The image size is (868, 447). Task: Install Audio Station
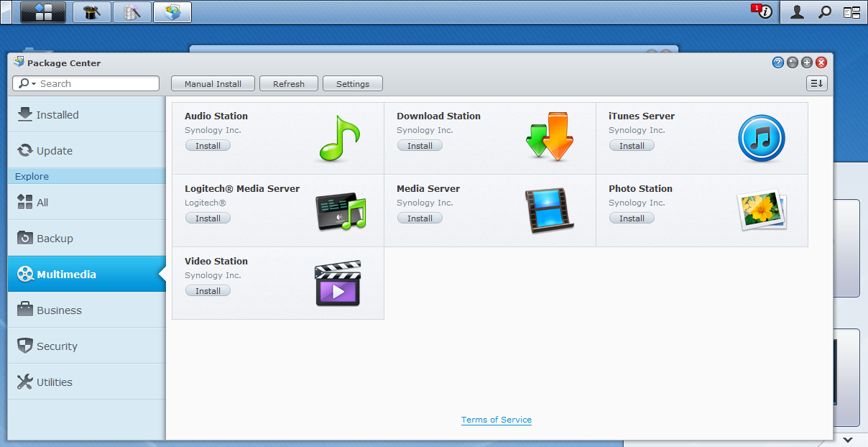[x=208, y=146]
